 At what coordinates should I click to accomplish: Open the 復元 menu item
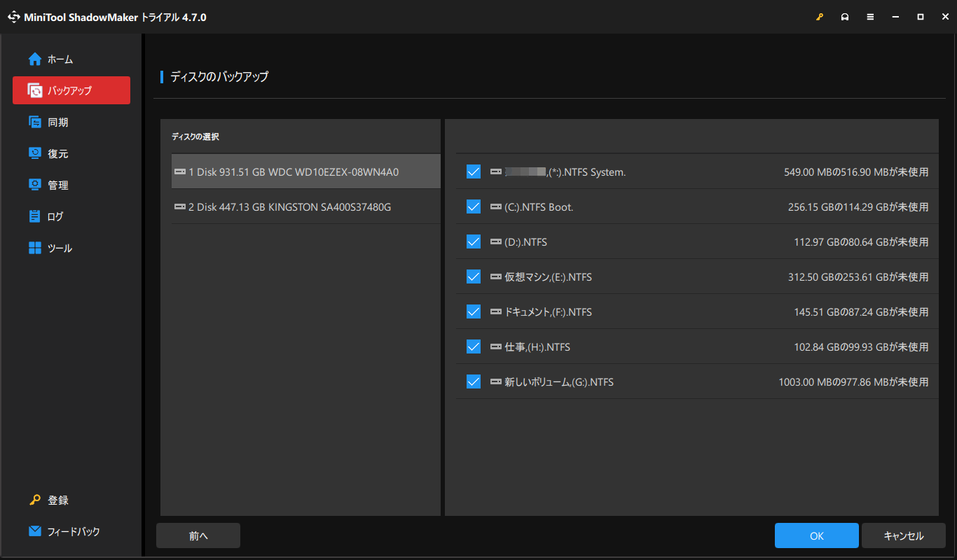coord(71,153)
